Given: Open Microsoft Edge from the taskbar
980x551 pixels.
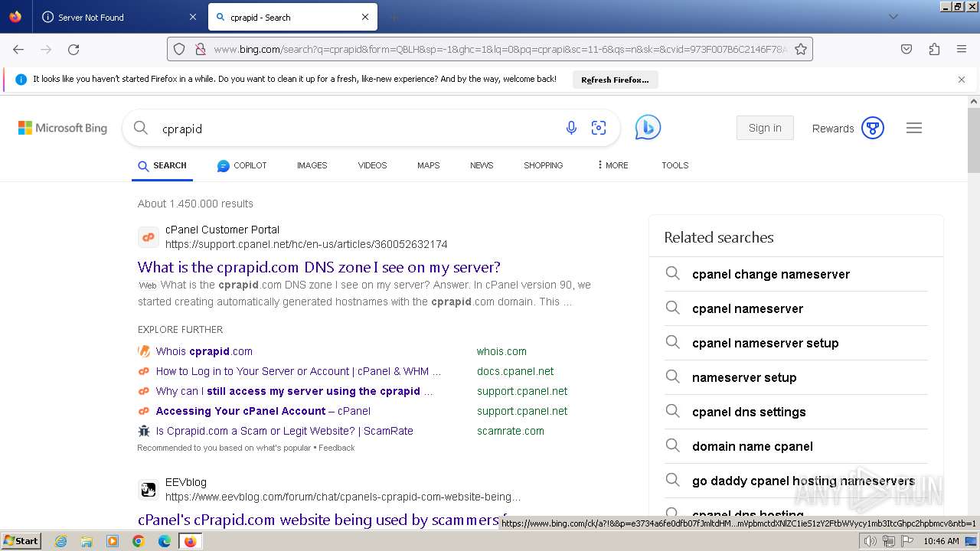Looking at the screenshot, I should [165, 541].
